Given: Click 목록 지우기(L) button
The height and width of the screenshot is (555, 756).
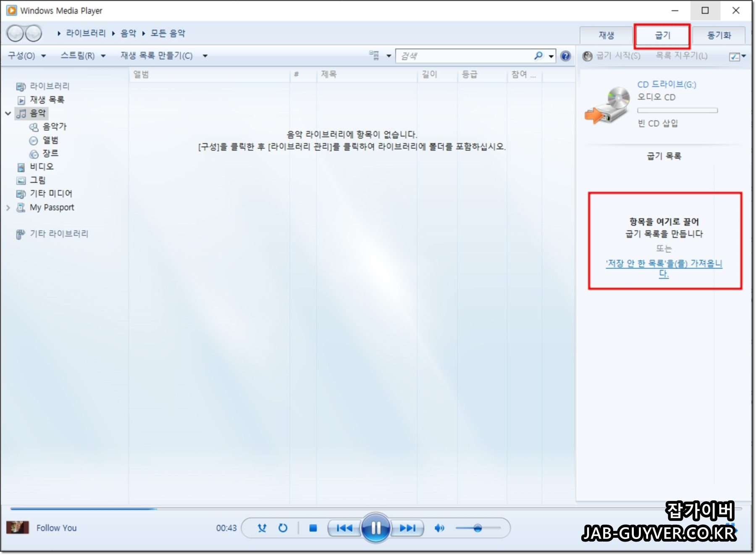Looking at the screenshot, I should tap(682, 56).
